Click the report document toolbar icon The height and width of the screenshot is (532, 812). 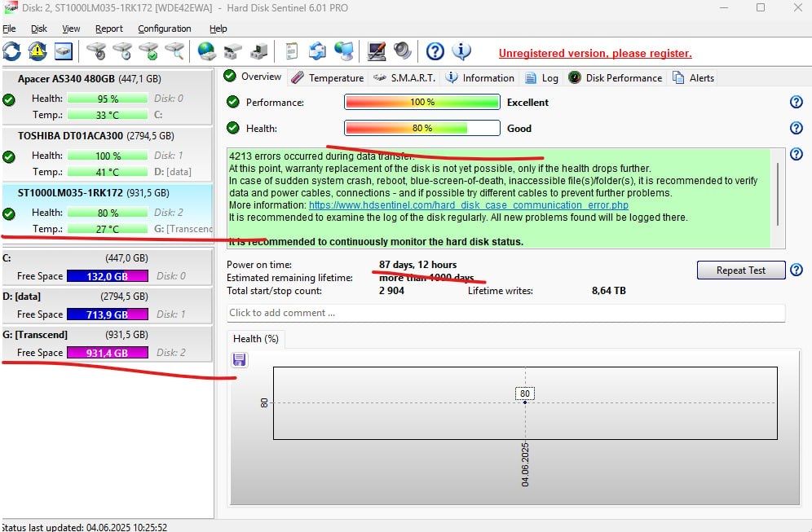pyautogui.click(x=292, y=51)
